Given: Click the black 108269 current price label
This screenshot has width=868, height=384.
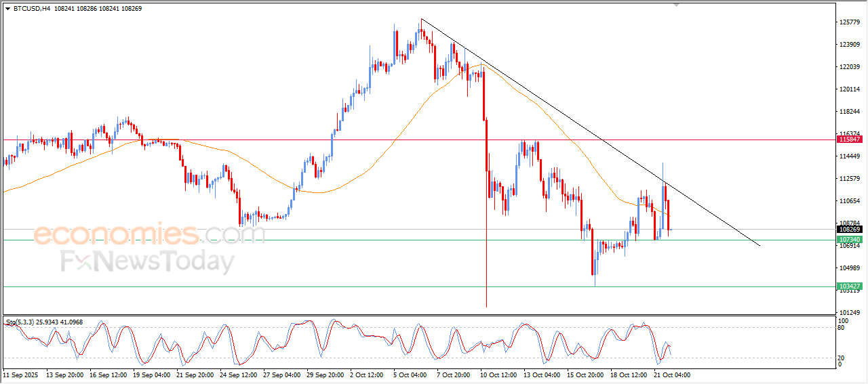Looking at the screenshot, I should [x=850, y=230].
